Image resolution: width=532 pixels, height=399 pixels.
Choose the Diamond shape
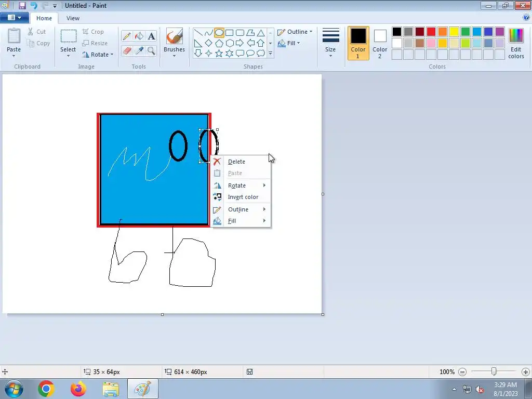pos(209,43)
